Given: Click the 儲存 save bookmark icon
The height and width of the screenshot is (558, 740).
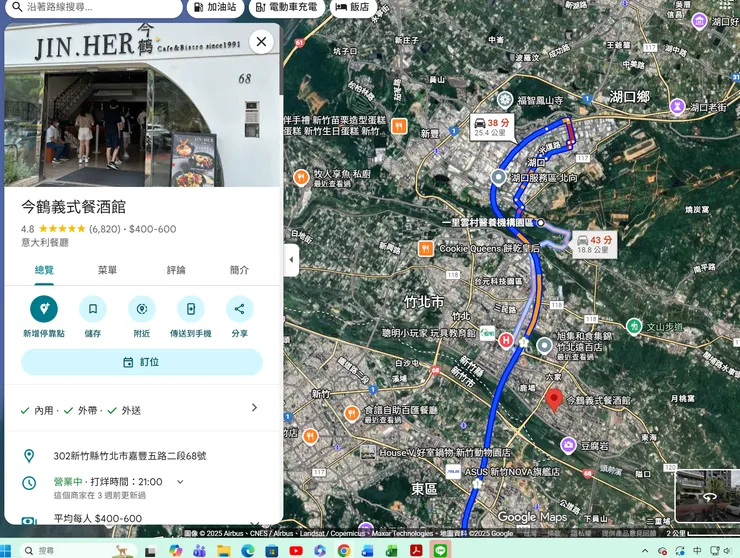Looking at the screenshot, I should pyautogui.click(x=93, y=309).
